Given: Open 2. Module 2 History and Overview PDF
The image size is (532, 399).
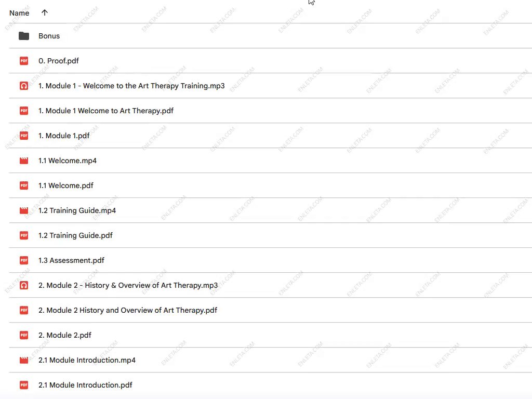Looking at the screenshot, I should tap(128, 310).
